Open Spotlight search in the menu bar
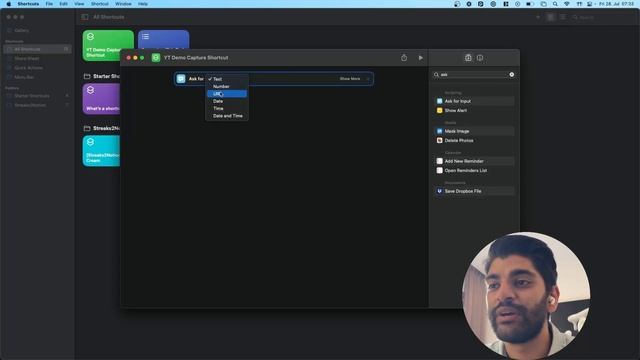Image resolution: width=640 pixels, height=360 pixels. tap(555, 4)
